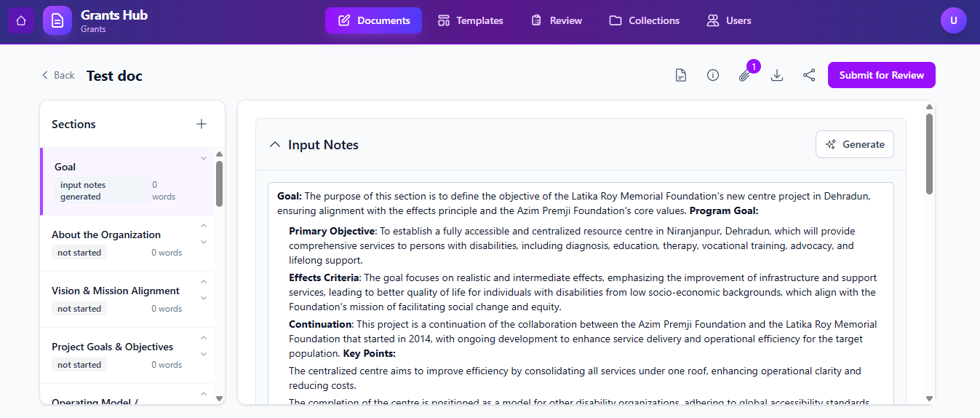Open document info icon

(713, 75)
